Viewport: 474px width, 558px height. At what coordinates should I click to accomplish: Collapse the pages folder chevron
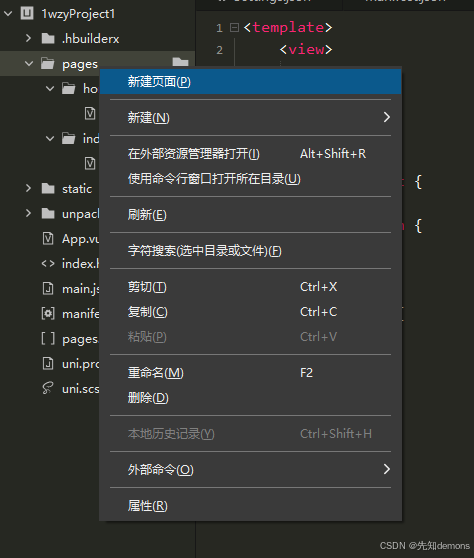pyautogui.click(x=29, y=64)
